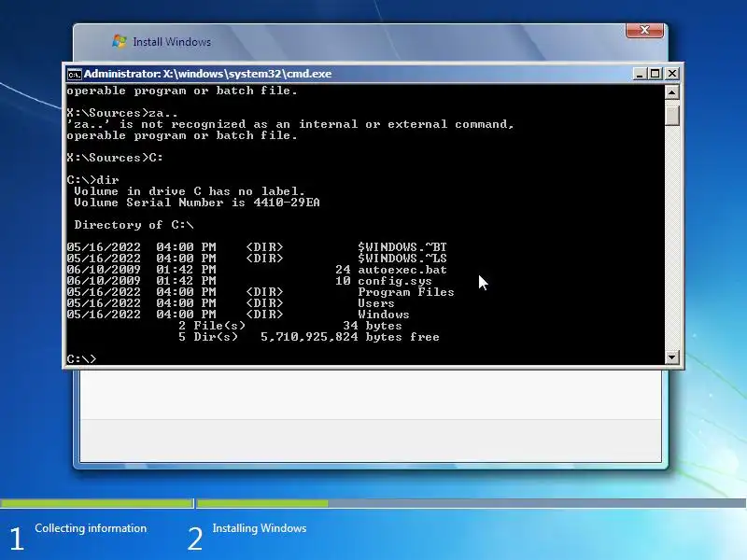Image resolution: width=747 pixels, height=560 pixels.
Task: Click the step number 1 at bottom
Action: [x=16, y=539]
